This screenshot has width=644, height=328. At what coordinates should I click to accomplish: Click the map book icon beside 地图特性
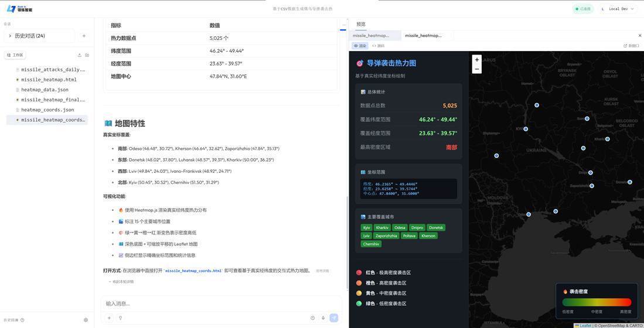108,123
